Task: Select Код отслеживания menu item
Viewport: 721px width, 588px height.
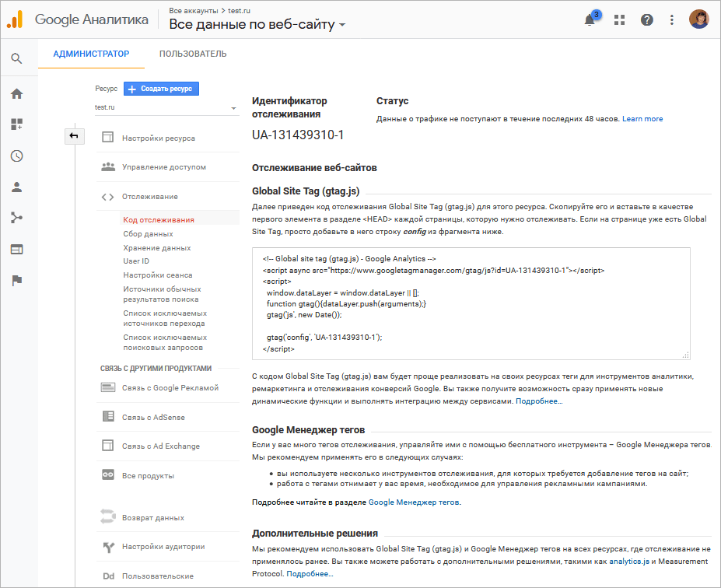Action: (x=159, y=220)
